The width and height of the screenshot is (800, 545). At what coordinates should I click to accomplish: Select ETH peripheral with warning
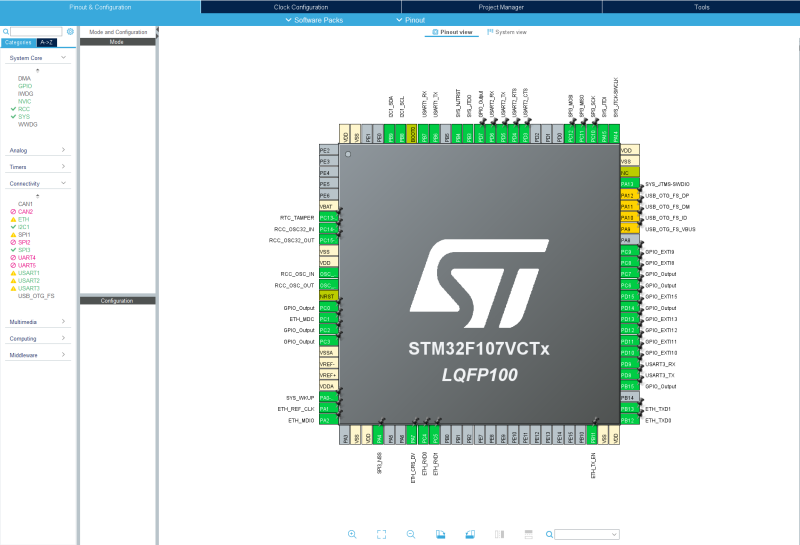(23, 219)
